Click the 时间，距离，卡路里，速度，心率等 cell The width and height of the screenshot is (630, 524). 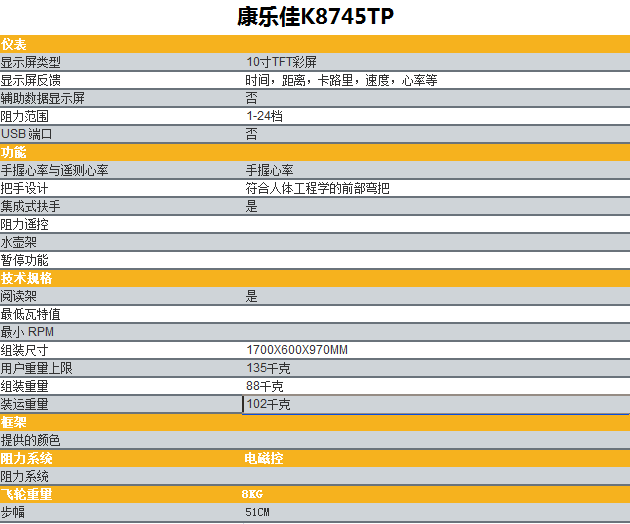tap(341, 80)
